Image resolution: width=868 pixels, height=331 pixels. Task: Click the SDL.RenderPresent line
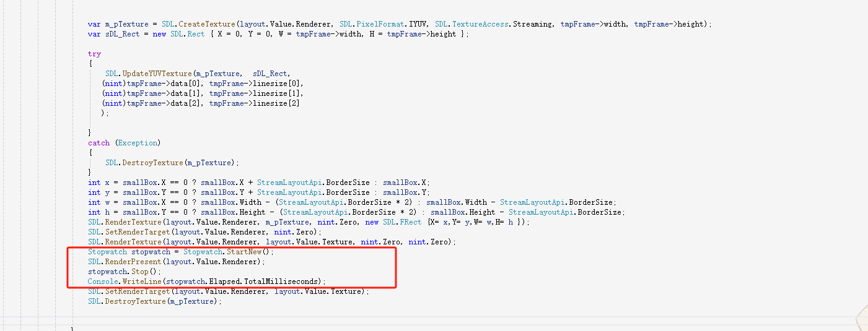pyautogui.click(x=176, y=262)
